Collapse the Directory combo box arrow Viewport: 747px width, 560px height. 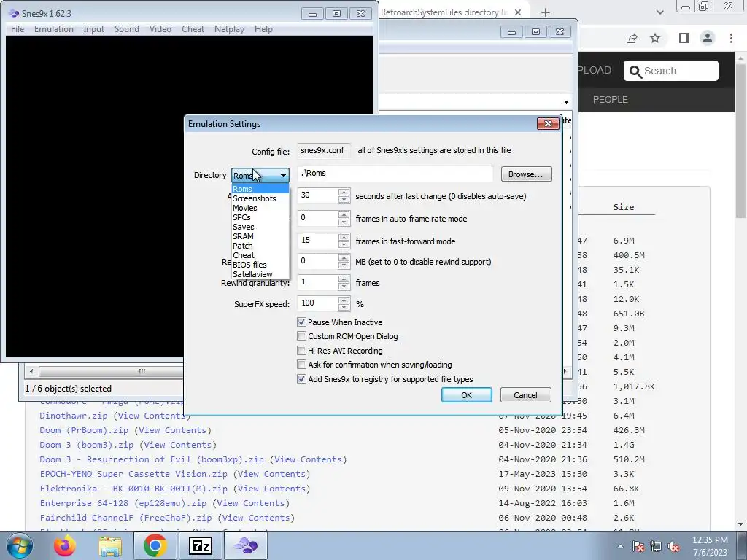(x=283, y=175)
